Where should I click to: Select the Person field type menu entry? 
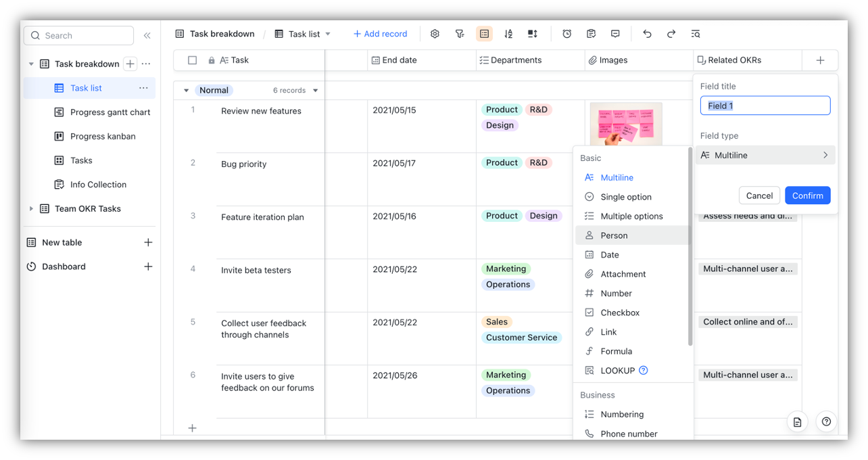(614, 235)
